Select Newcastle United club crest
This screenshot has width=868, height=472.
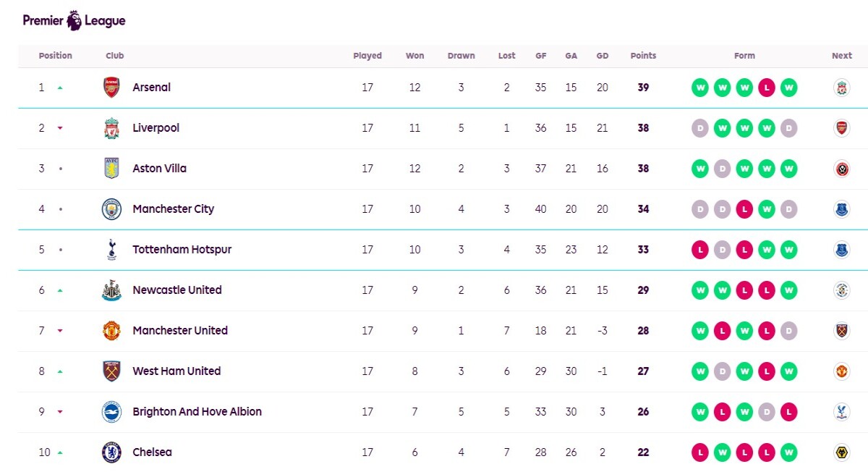pyautogui.click(x=111, y=290)
